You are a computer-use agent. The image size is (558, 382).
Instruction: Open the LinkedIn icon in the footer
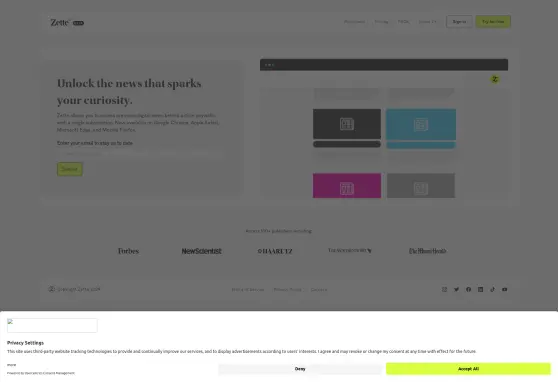coord(480,289)
